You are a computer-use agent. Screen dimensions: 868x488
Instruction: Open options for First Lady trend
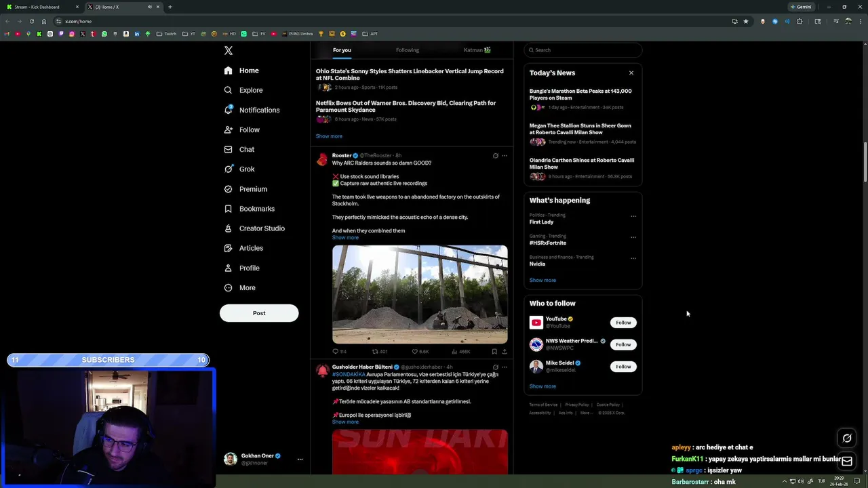pyautogui.click(x=633, y=216)
